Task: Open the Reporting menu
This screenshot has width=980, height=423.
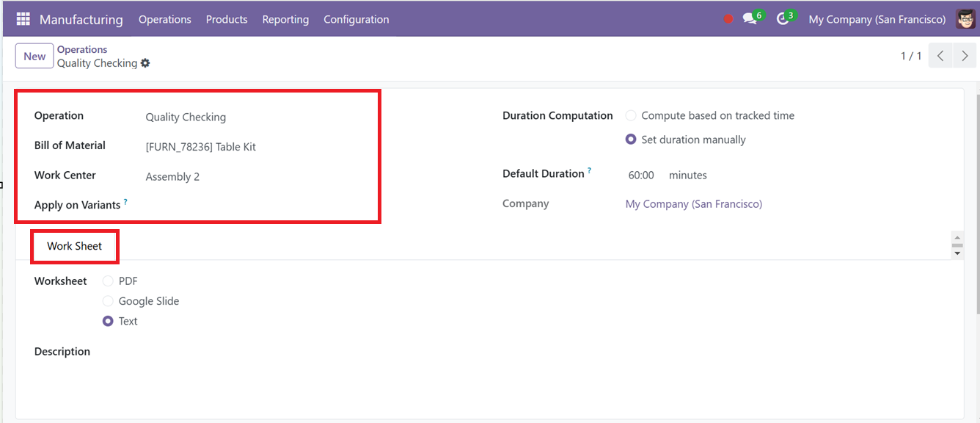Action: 285,19
